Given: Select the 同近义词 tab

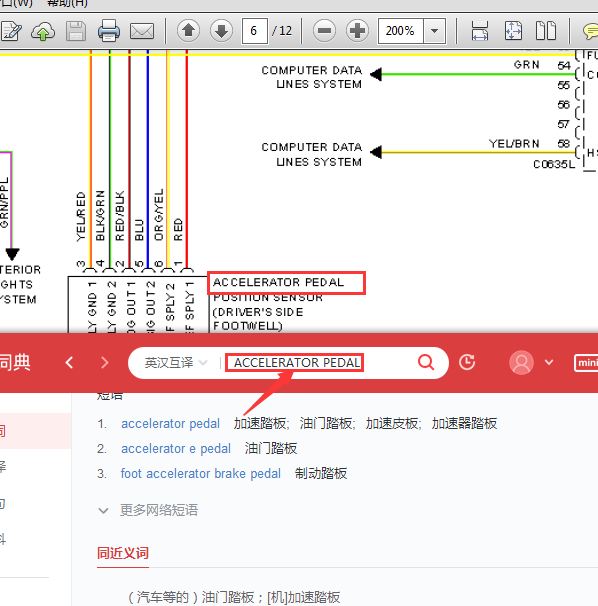Looking at the screenshot, I should (x=123, y=553).
